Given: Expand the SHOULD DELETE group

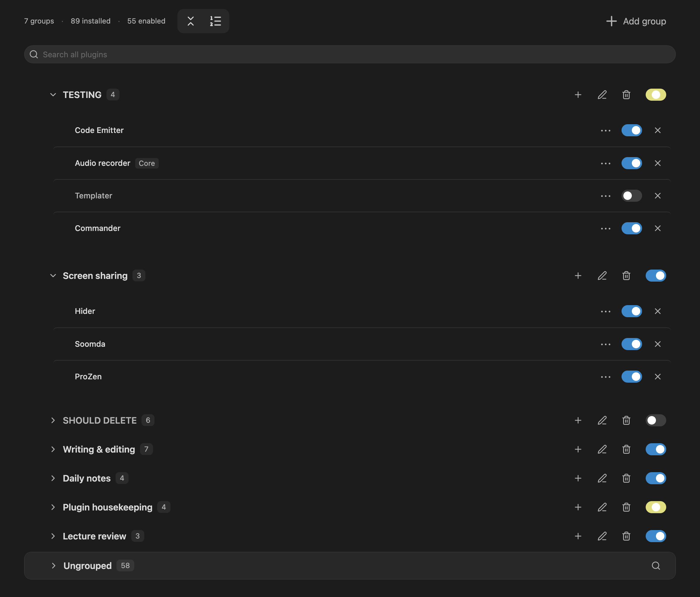Looking at the screenshot, I should [x=53, y=420].
